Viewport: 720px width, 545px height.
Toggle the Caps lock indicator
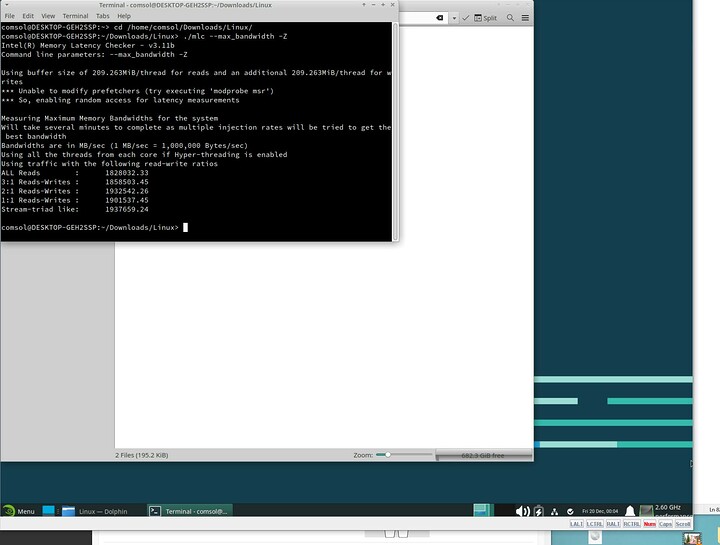pyautogui.click(x=665, y=524)
